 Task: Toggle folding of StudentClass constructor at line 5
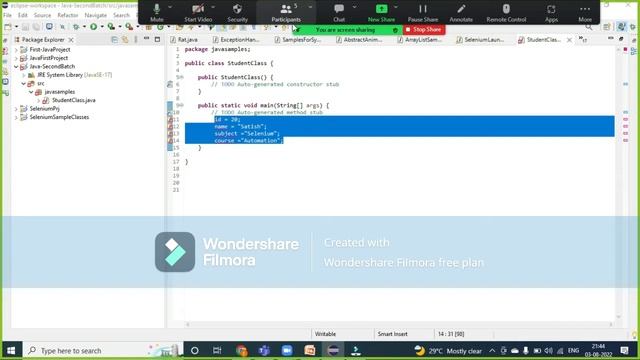pos(181,77)
